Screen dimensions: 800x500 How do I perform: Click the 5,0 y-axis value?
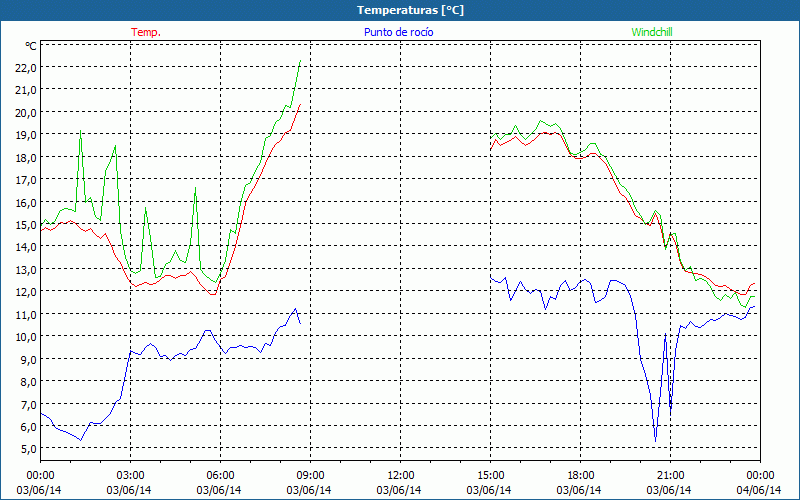click(29, 449)
